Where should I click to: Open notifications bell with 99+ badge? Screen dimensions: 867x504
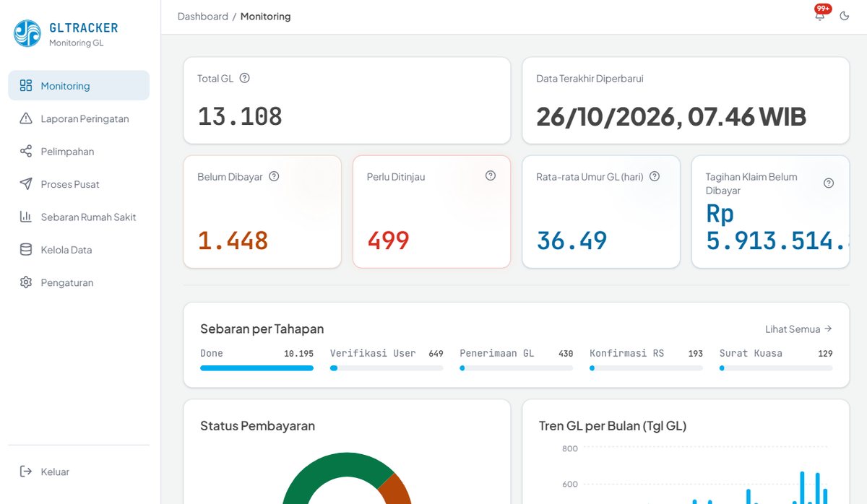click(x=820, y=14)
